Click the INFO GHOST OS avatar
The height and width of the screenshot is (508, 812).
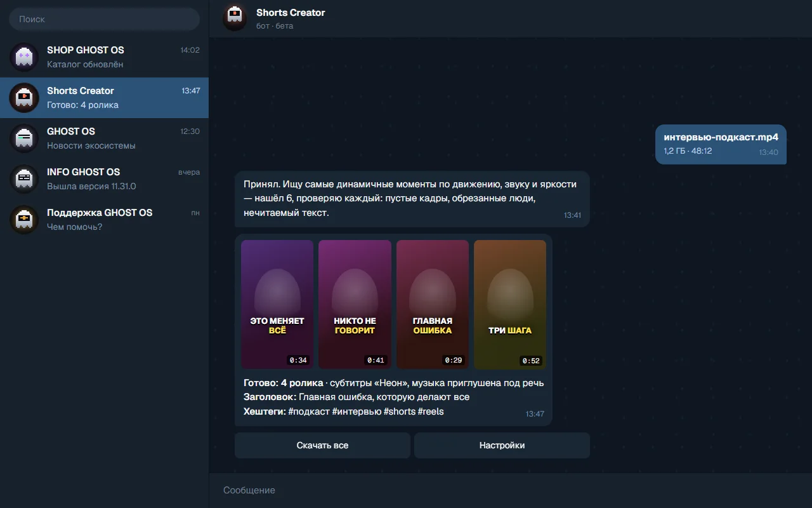[24, 179]
